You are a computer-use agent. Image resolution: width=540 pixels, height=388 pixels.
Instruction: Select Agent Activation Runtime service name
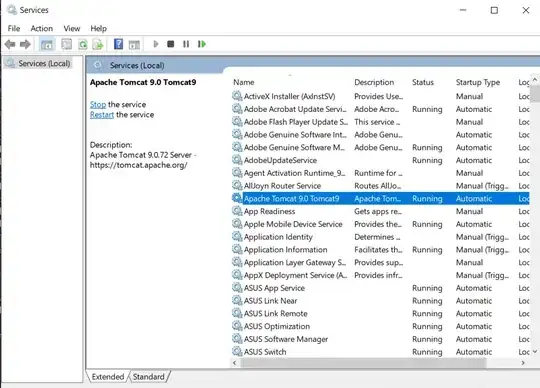[295, 173]
